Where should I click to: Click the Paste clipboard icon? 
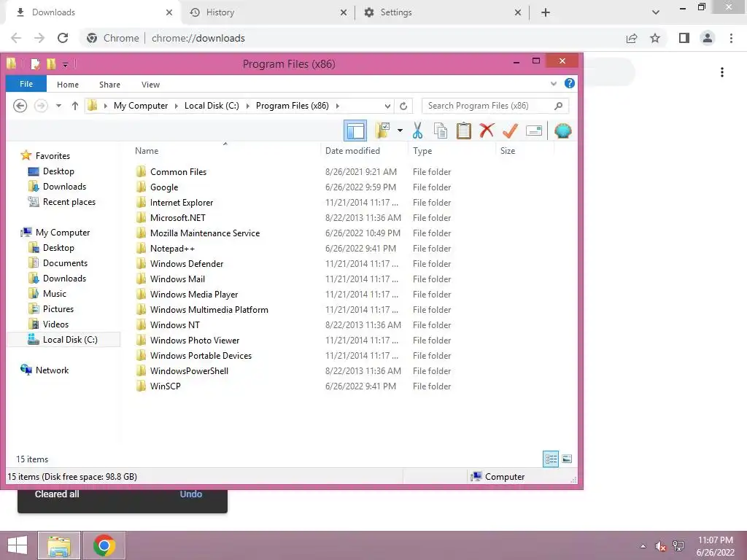coord(463,131)
